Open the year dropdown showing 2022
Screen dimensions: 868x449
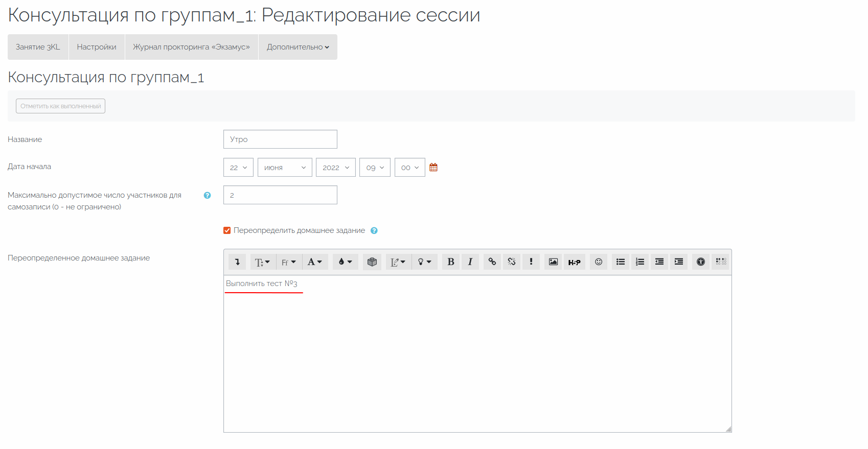click(335, 168)
